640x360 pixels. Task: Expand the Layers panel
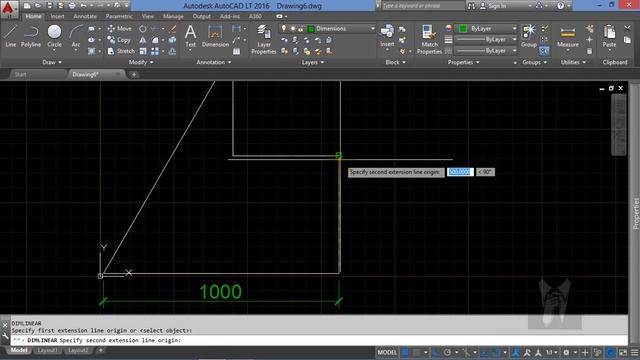[x=313, y=62]
